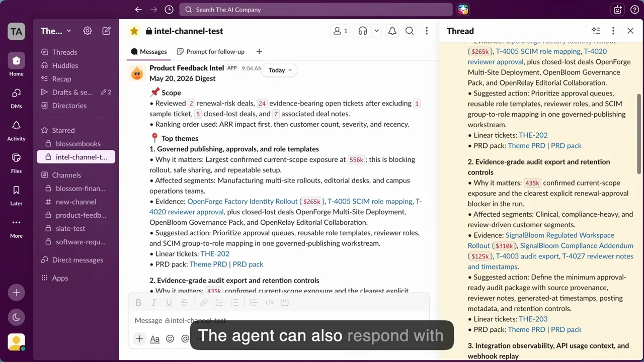Open Drafts & sent in the sidebar
Screen dimensions: 644x362
click(75, 92)
